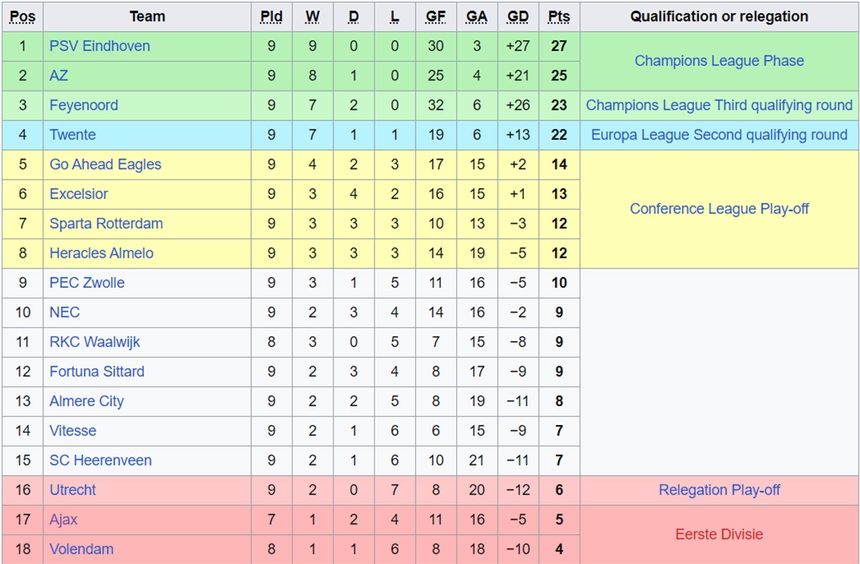Select the Twente team link
860x564 pixels.
[72, 135]
